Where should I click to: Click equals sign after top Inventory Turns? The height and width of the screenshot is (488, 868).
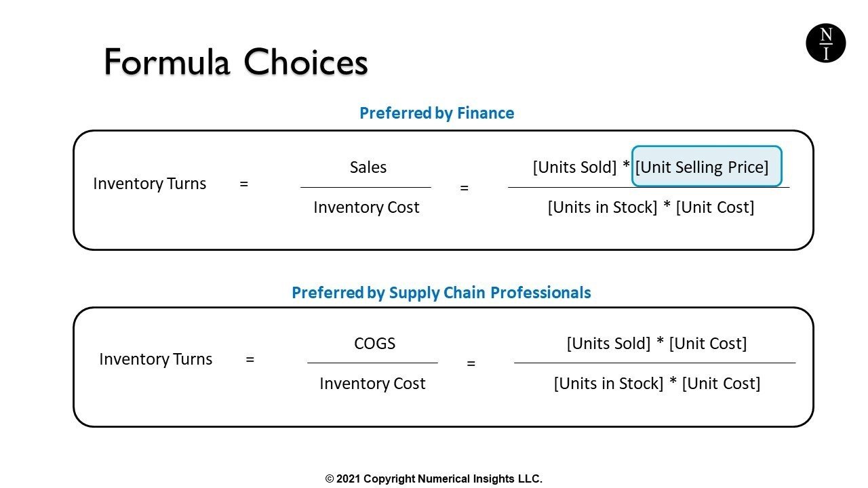coord(243,184)
